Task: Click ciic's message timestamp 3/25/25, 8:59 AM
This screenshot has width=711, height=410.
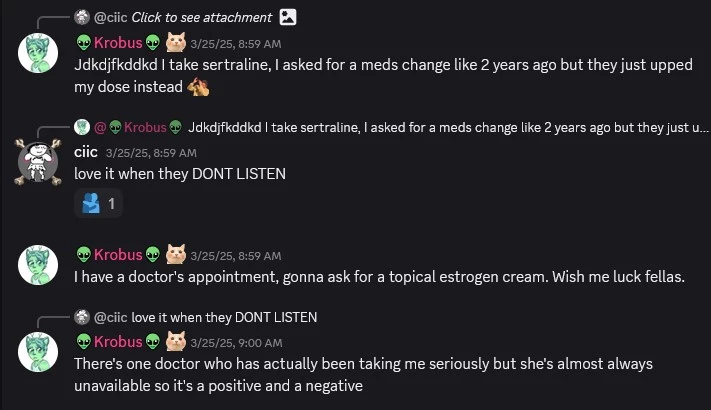Action: coord(151,153)
